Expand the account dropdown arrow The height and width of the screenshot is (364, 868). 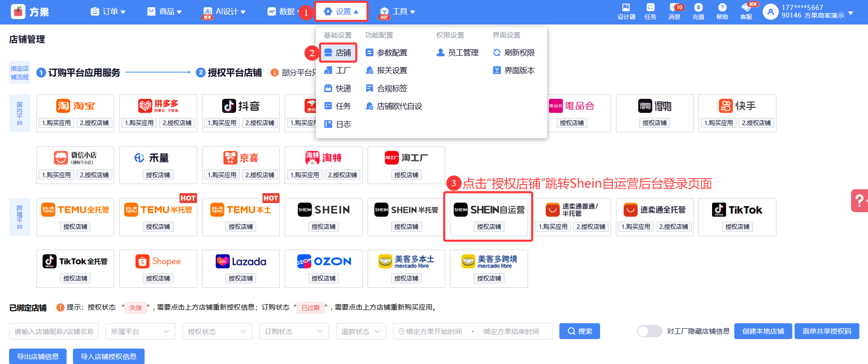tap(851, 13)
